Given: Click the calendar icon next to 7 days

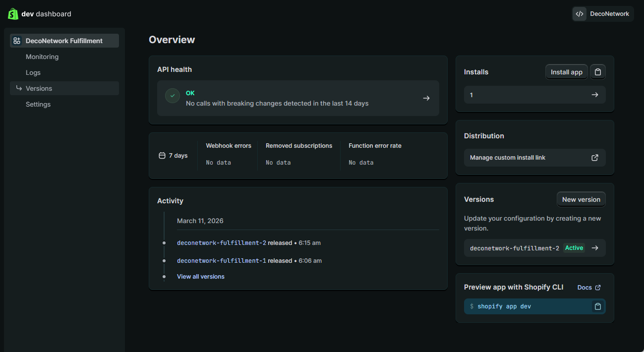Looking at the screenshot, I should (x=162, y=156).
